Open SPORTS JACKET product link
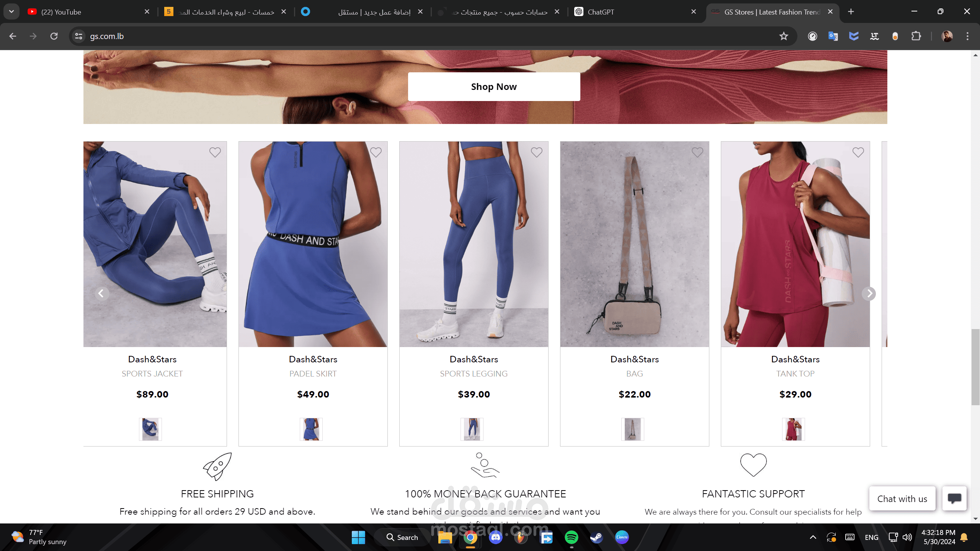Image resolution: width=980 pixels, height=551 pixels. coord(152,374)
